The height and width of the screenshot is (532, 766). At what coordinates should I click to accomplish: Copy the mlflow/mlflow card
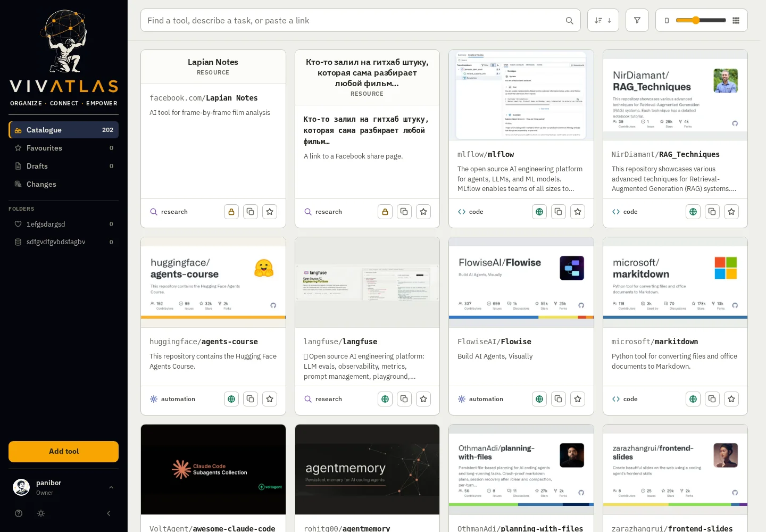pos(559,212)
